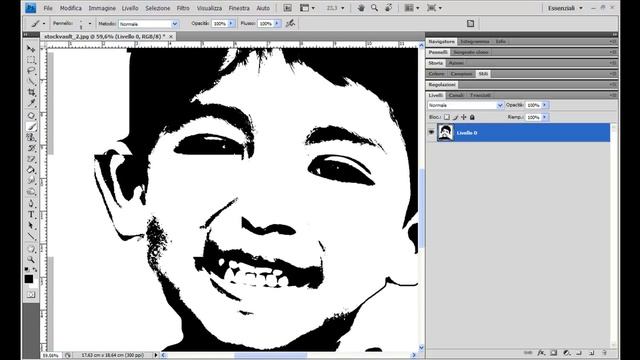Switch to the Tracciati tab
The image size is (640, 360).
point(480,95)
